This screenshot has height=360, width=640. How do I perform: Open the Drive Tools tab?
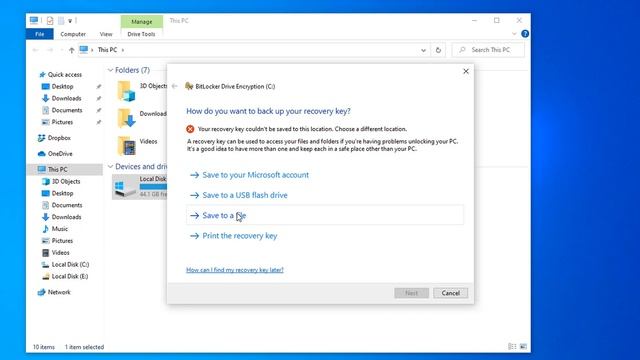pos(141,34)
